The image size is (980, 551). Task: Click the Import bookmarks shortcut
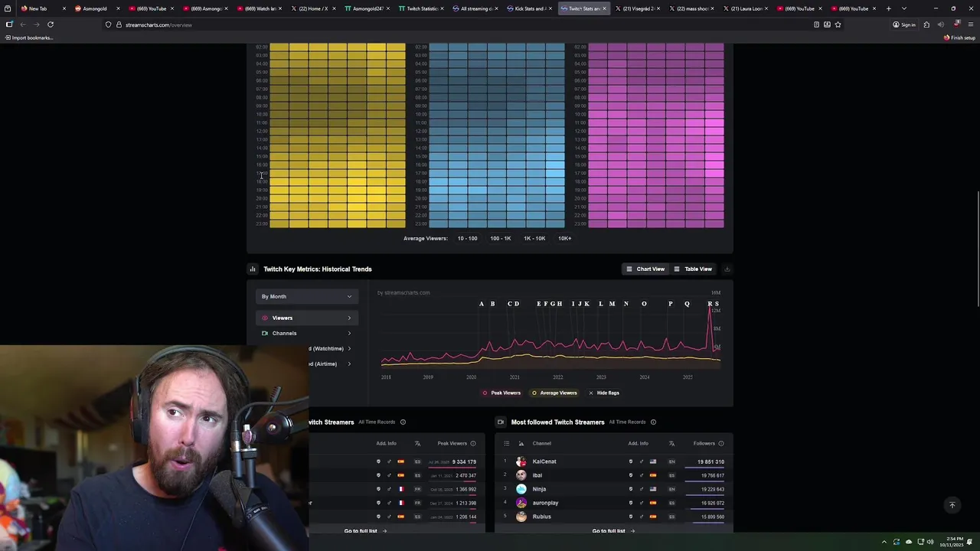pos(29,37)
